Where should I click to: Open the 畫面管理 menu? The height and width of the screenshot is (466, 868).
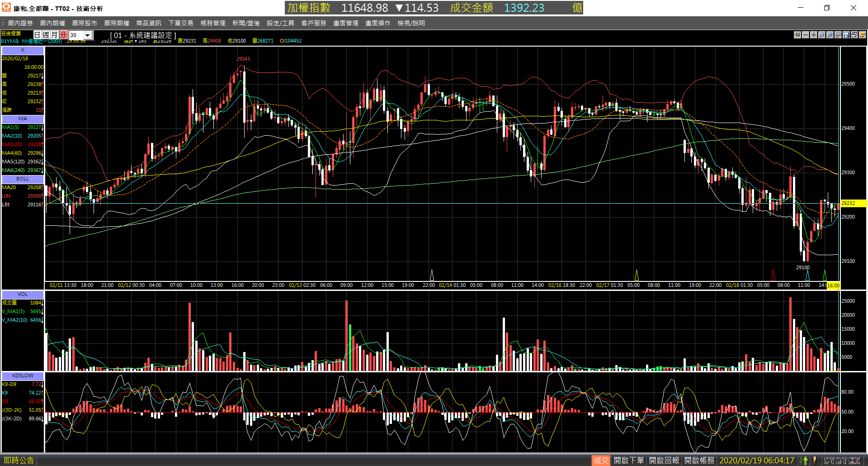346,23
